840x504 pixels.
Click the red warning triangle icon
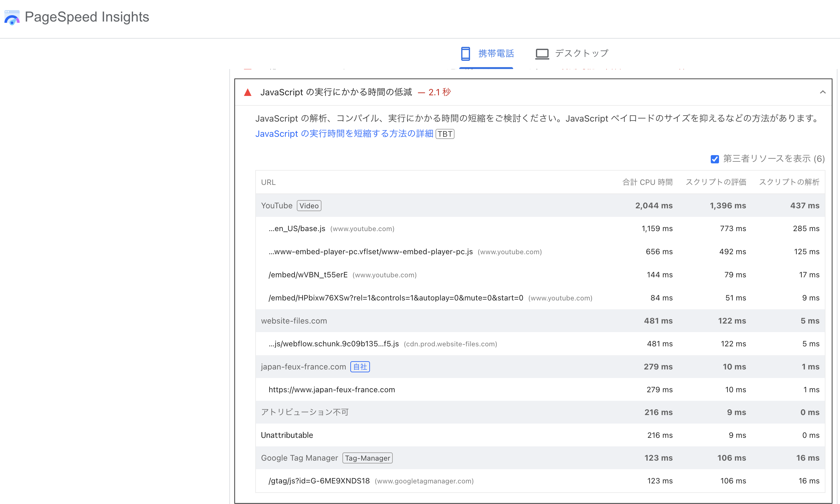pos(248,92)
